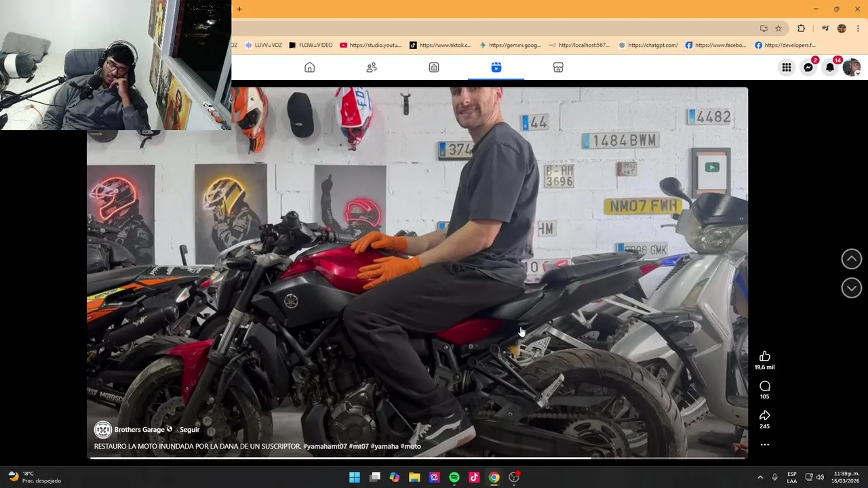The image size is (868, 488).
Task: Open Task View on the taskbar
Action: (375, 477)
